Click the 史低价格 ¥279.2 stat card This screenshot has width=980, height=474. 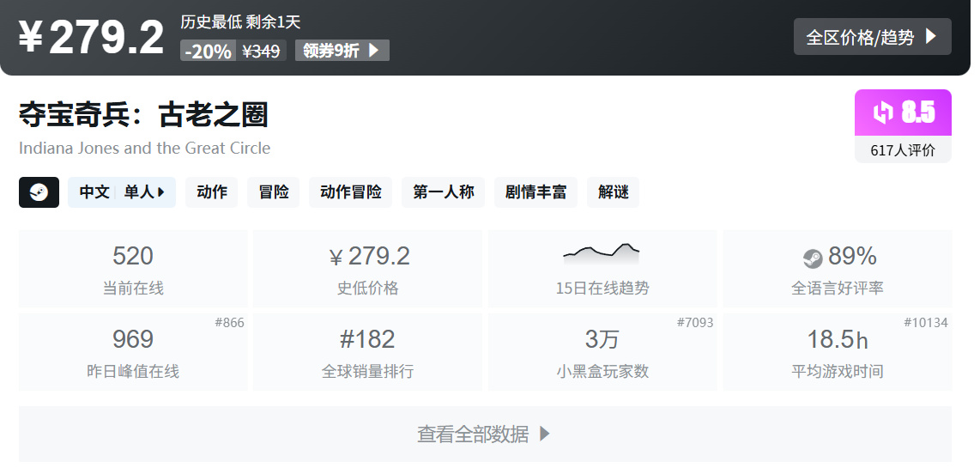pyautogui.click(x=367, y=269)
